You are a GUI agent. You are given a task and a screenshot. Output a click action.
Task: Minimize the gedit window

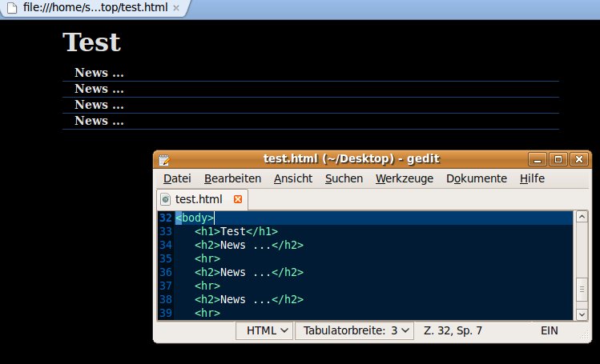[x=538, y=159]
